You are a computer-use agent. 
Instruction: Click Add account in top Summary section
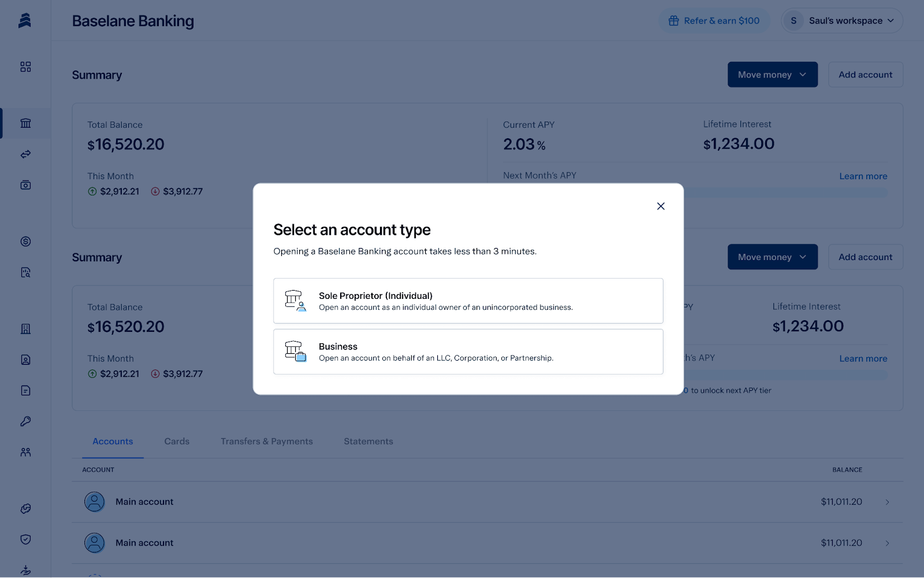[x=866, y=75]
